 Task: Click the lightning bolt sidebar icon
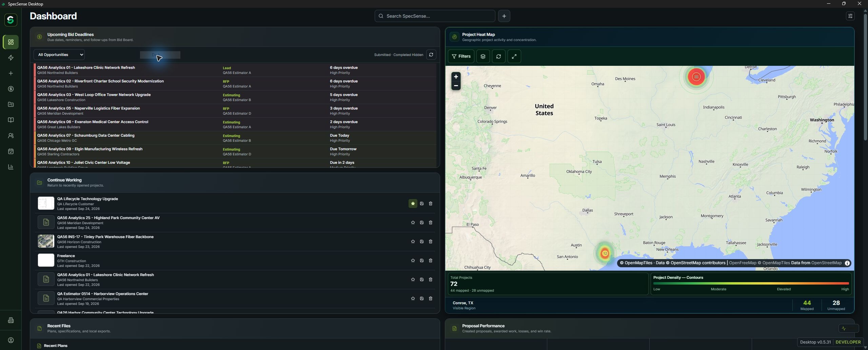coord(11,58)
